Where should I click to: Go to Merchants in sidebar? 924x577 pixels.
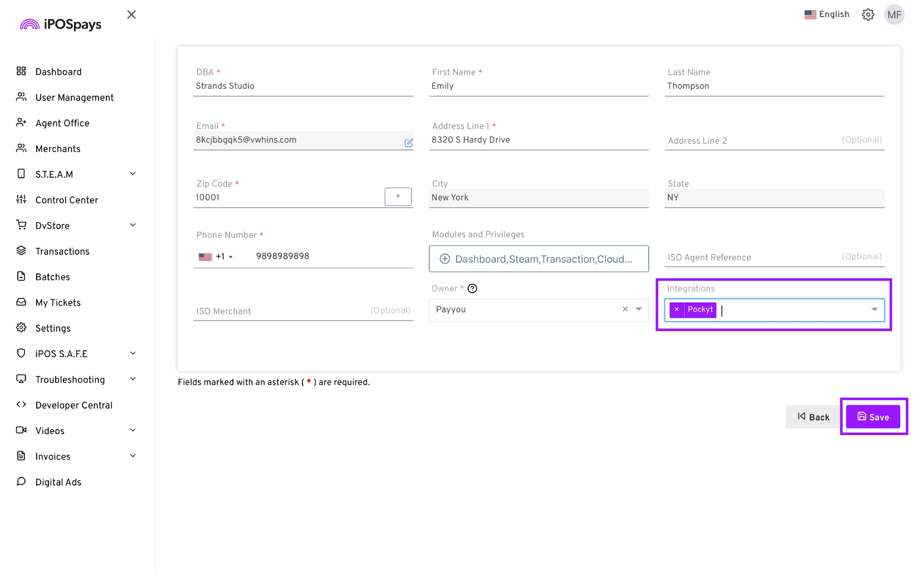pos(58,149)
